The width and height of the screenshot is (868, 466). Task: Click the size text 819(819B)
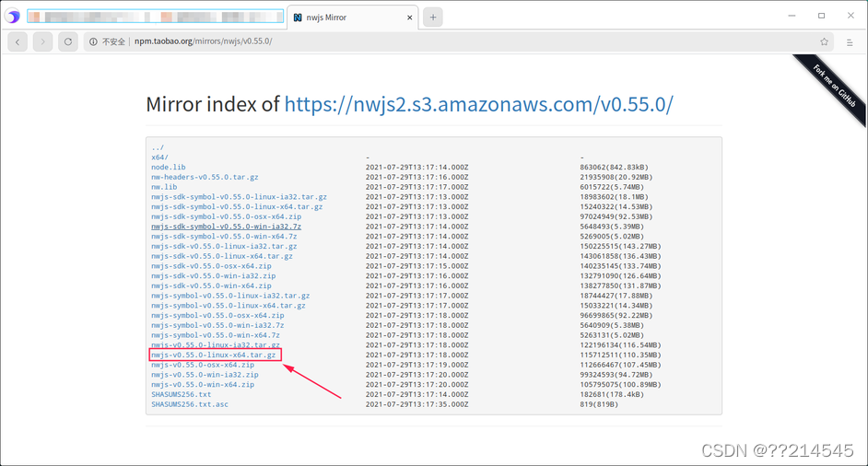pyautogui.click(x=599, y=404)
